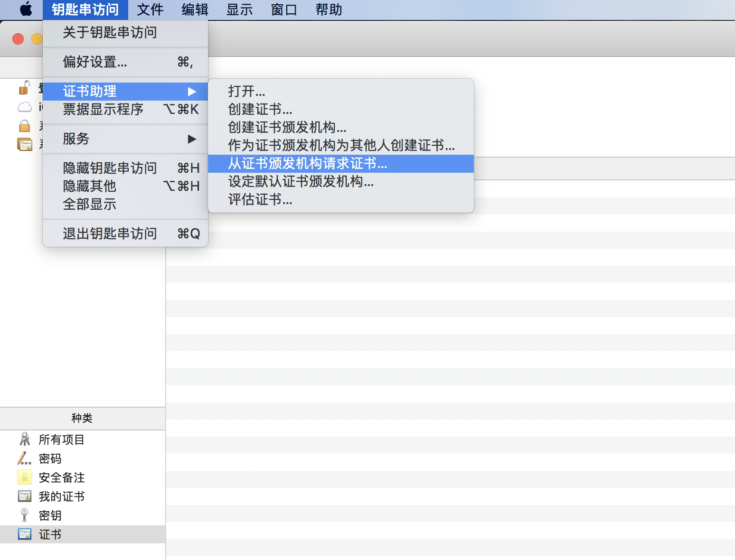The height and width of the screenshot is (560, 735).
Task: Click the 安全备注 note icon
Action: point(25,477)
